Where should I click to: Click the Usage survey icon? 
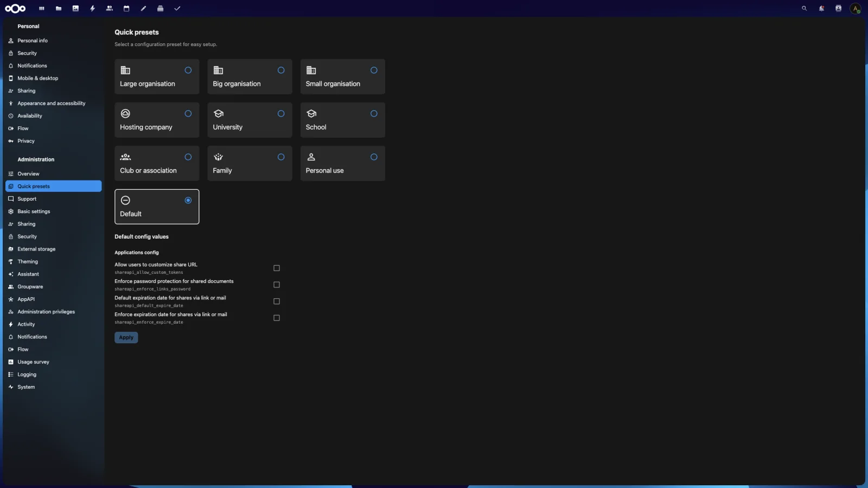click(11, 362)
